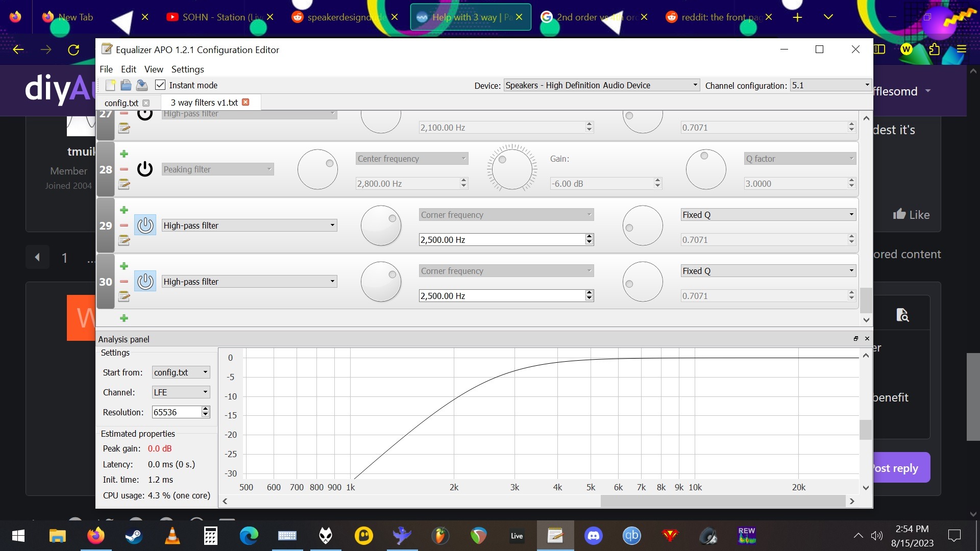
Task: Close the config.txt tab
Action: click(146, 103)
